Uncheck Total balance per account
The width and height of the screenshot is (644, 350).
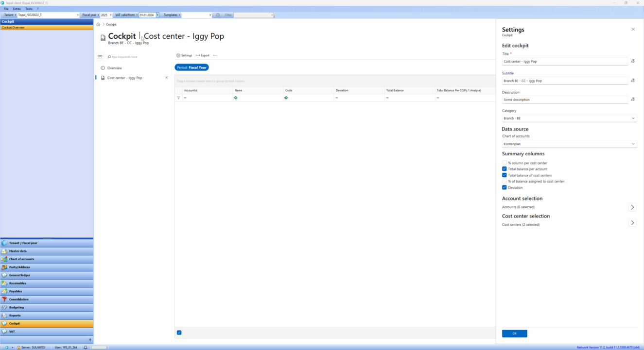pyautogui.click(x=504, y=169)
